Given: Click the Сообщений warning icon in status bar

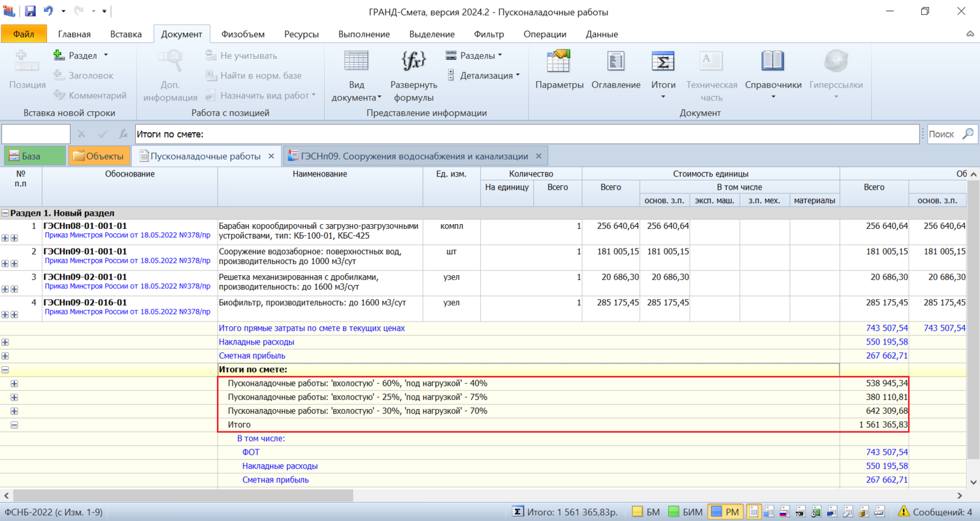Looking at the screenshot, I should tap(904, 512).
